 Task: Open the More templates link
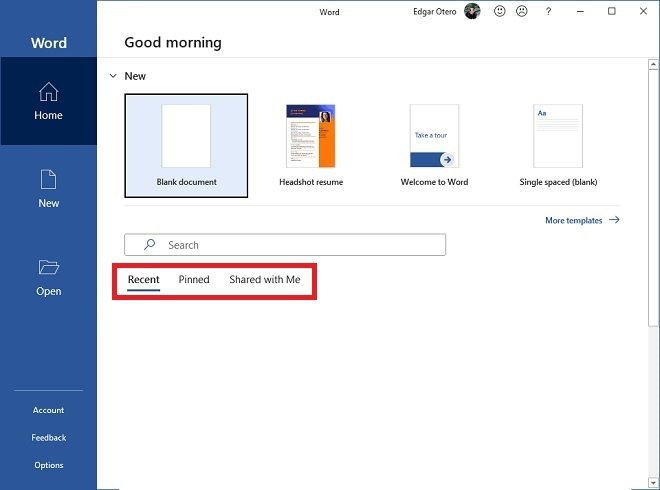574,220
